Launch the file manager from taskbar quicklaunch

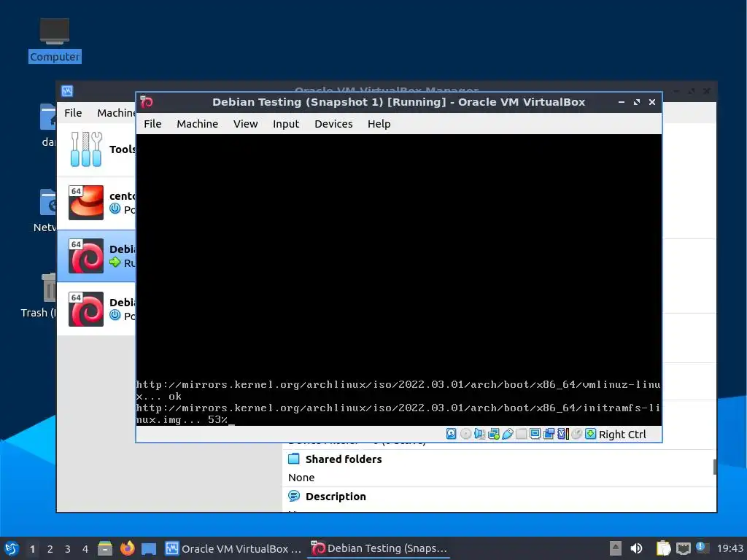105,548
